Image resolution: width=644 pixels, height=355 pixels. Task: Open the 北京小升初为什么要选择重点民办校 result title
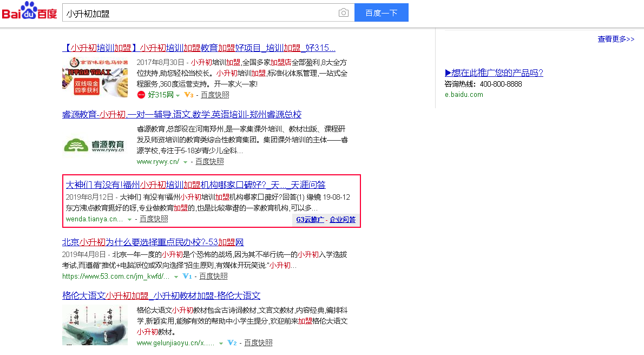click(x=153, y=242)
